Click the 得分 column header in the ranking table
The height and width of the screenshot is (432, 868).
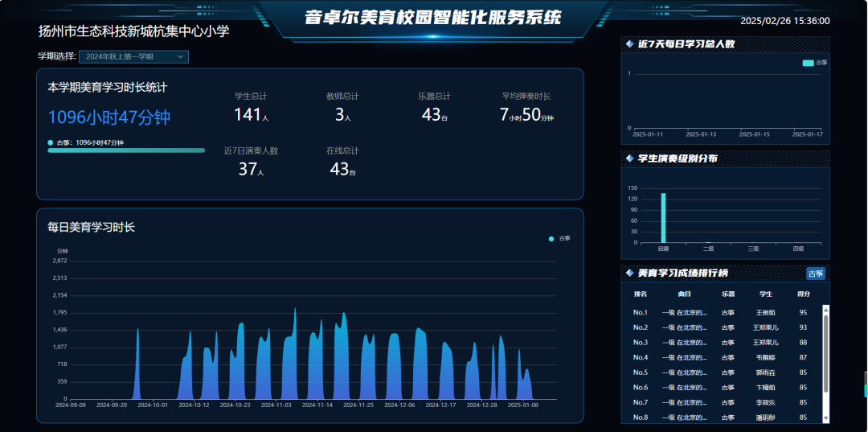tap(803, 294)
